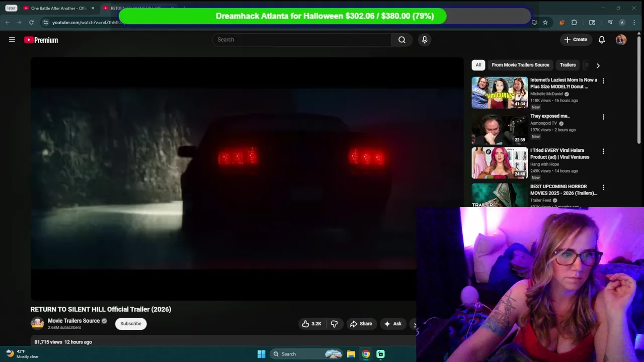Screen dimensions: 644x362
Task: Open Best Upcoming Horror Movies video title
Action: point(563,190)
